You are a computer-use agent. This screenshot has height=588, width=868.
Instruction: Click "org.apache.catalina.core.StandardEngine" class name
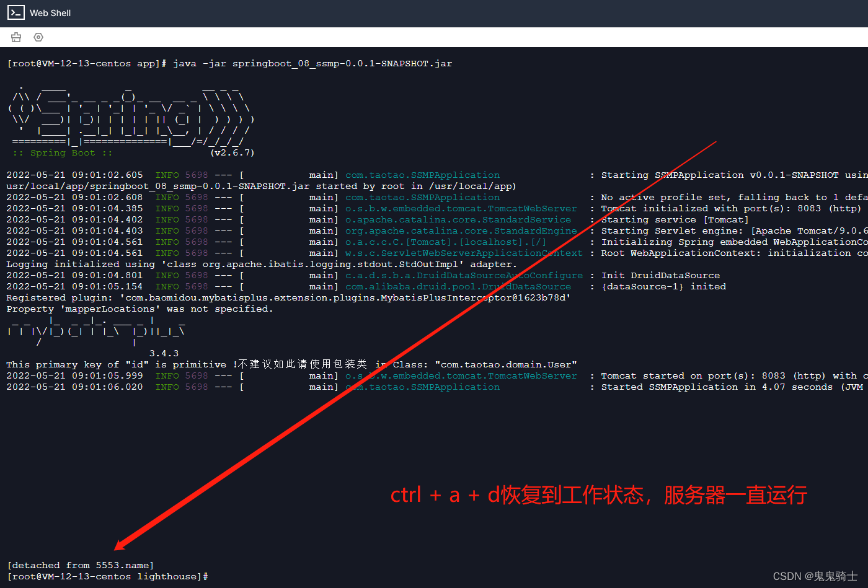[461, 230]
